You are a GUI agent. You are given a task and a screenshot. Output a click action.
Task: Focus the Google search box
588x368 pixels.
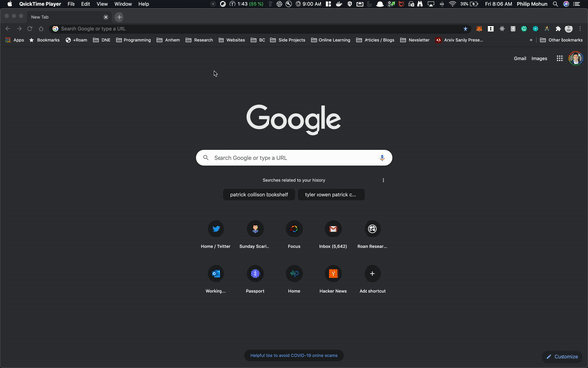click(x=294, y=158)
